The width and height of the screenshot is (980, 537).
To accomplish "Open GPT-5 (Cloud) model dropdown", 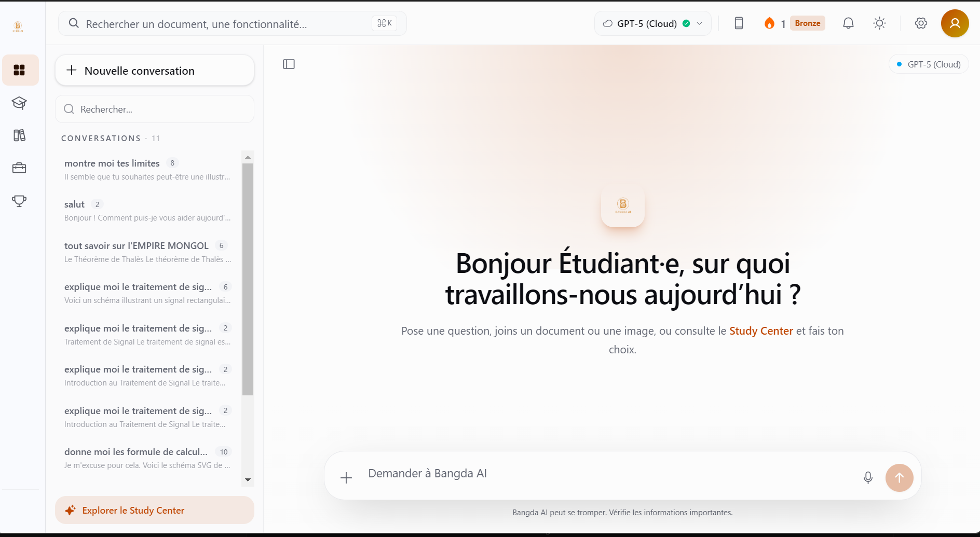I will click(x=652, y=23).
